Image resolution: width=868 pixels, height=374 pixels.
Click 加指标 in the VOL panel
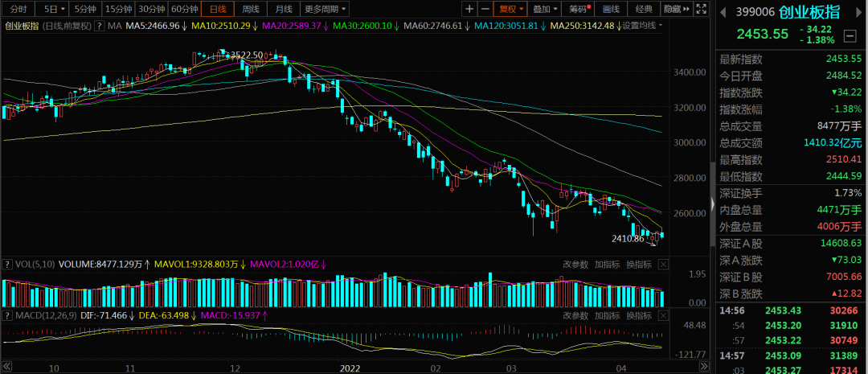(x=608, y=265)
